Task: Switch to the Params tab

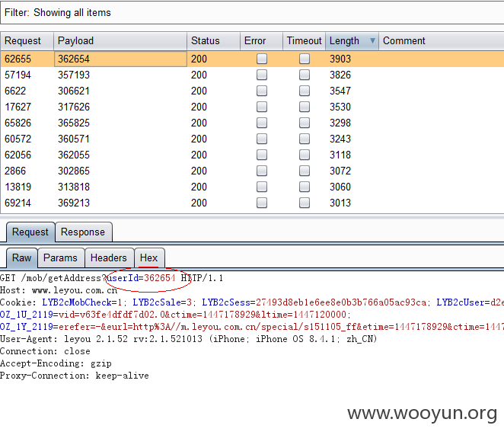Action: point(61,257)
